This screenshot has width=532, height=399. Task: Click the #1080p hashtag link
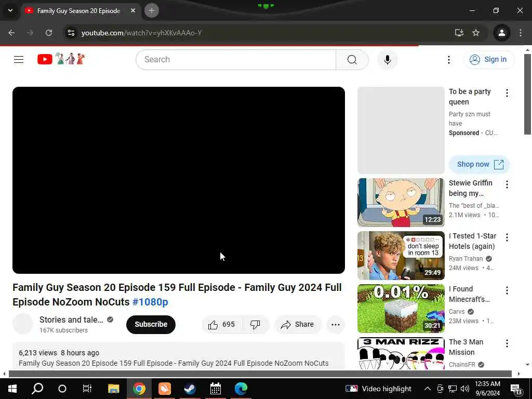click(150, 302)
